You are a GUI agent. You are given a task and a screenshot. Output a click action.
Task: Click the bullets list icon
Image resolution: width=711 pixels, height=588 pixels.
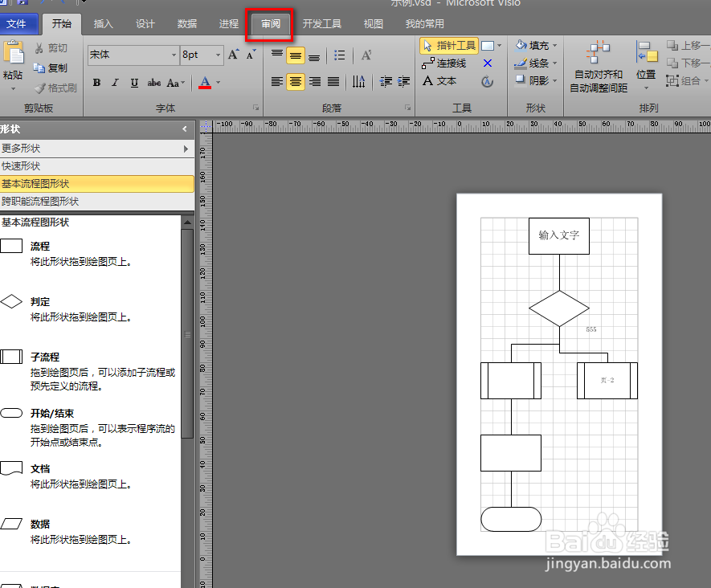(x=339, y=55)
